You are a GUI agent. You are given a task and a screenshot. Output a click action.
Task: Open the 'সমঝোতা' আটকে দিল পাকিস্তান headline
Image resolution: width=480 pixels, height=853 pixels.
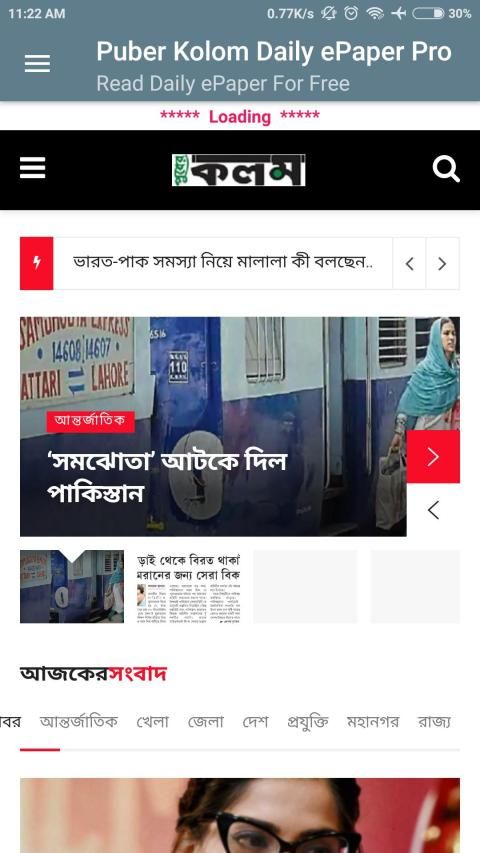click(x=167, y=478)
